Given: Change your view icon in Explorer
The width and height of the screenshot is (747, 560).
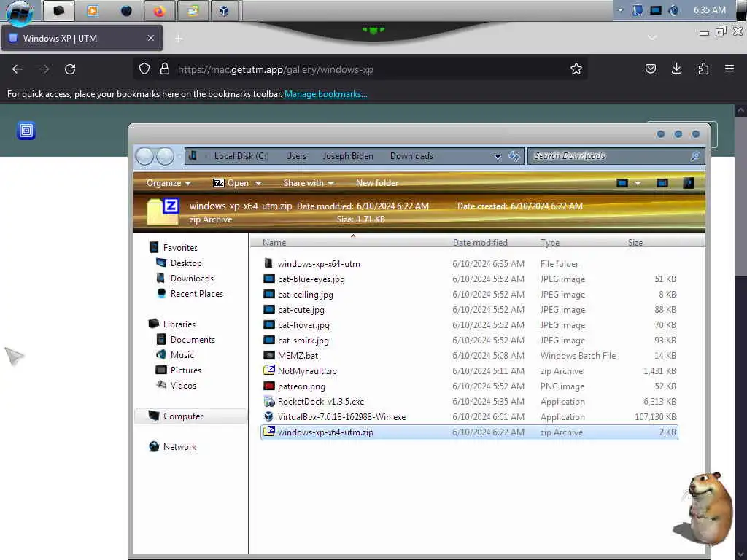Looking at the screenshot, I should 622,183.
